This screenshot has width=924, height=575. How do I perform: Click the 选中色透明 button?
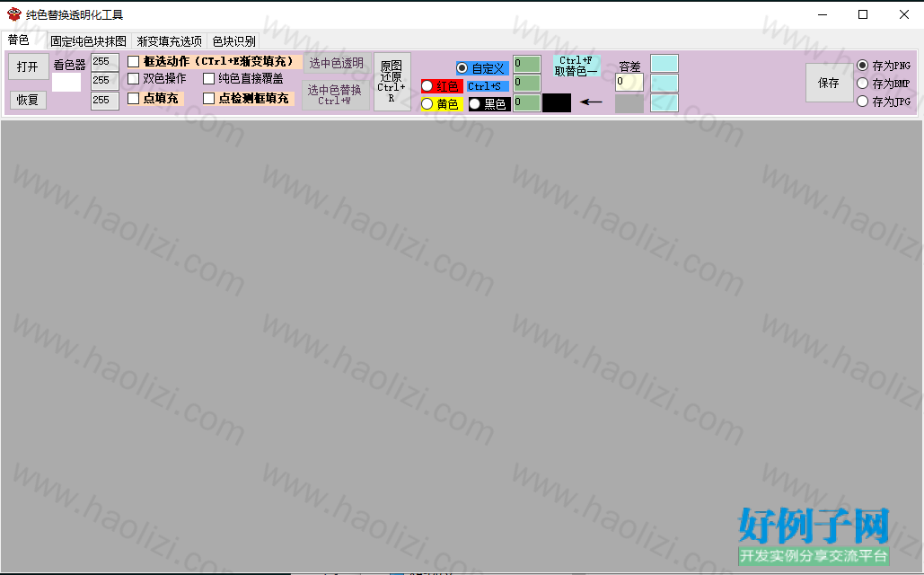[x=337, y=63]
